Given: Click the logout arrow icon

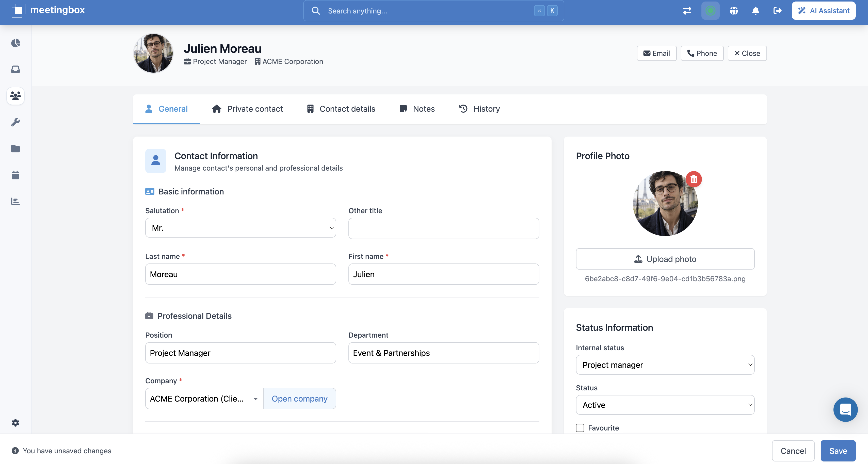Looking at the screenshot, I should (x=777, y=11).
